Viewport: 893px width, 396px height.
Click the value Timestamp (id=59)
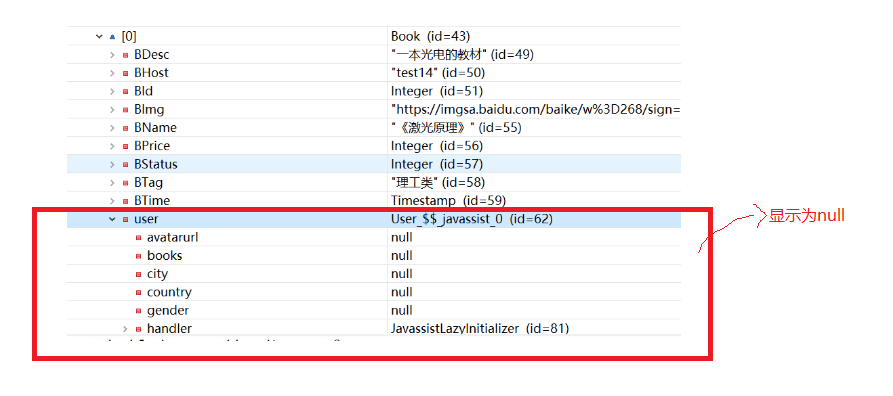pos(448,201)
